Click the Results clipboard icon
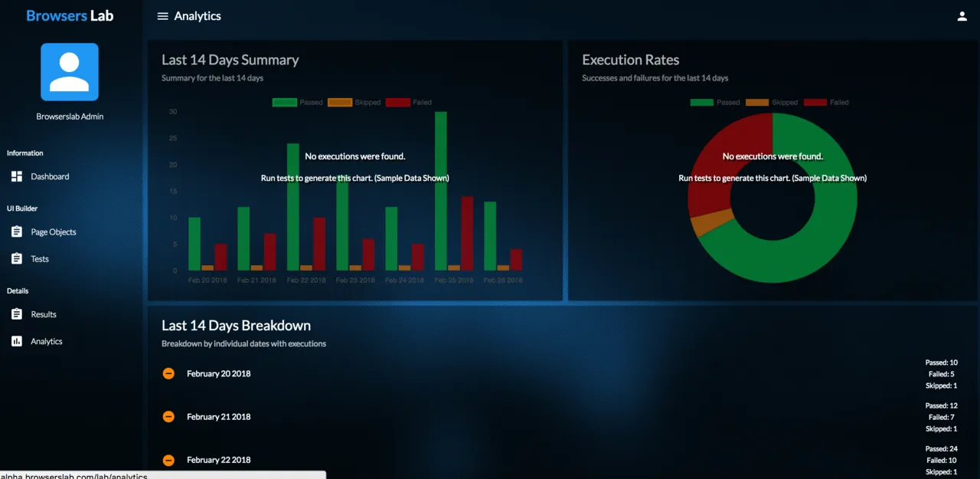 pyautogui.click(x=17, y=314)
